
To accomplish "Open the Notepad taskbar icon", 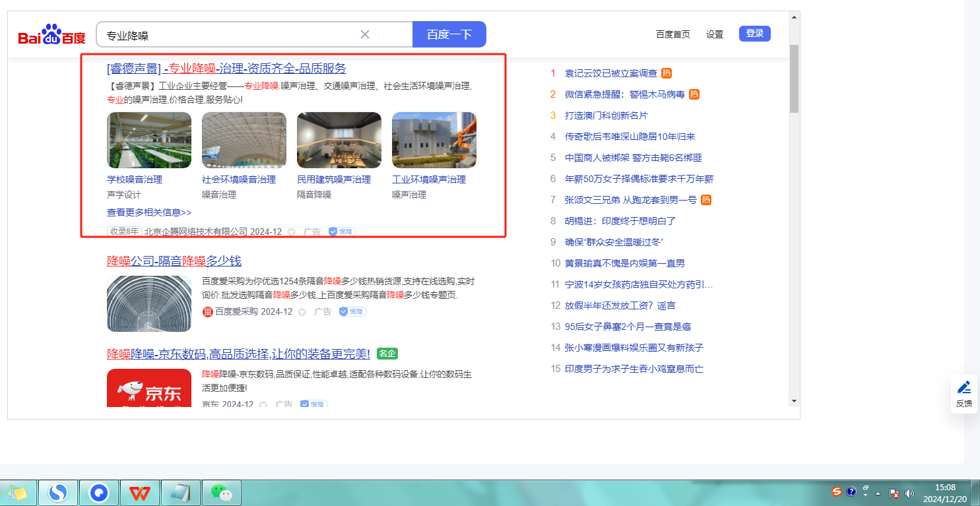I will pos(180,492).
